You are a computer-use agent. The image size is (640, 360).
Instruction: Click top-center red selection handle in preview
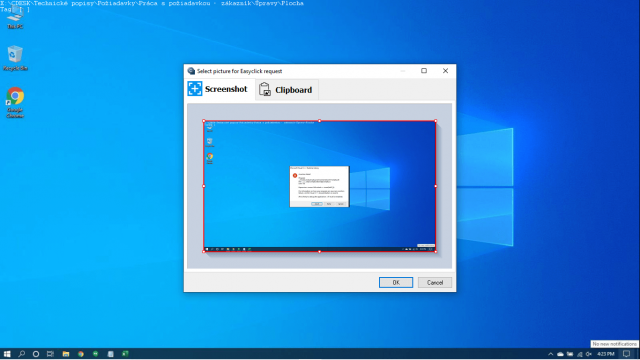(x=320, y=121)
